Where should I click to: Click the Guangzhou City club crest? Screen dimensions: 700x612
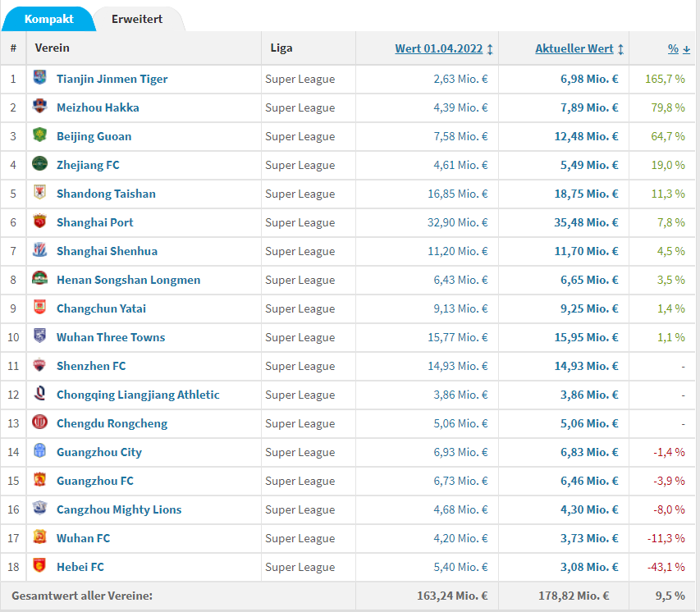pos(39,450)
